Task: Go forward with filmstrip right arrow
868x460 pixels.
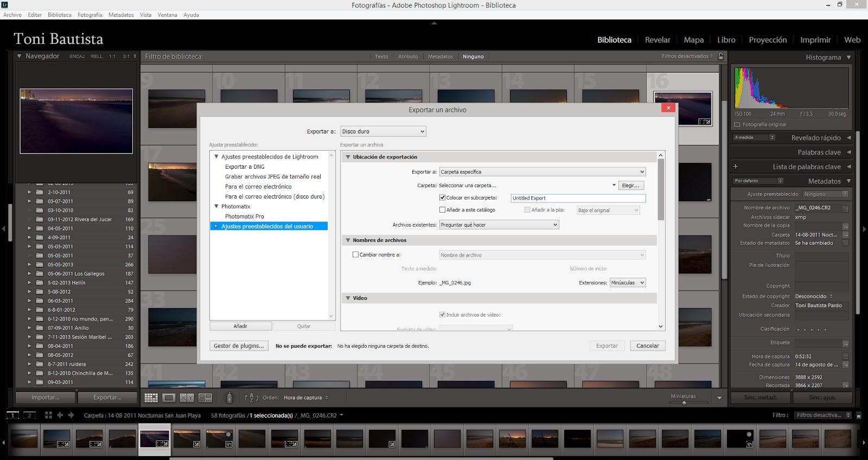Action: 71,415
